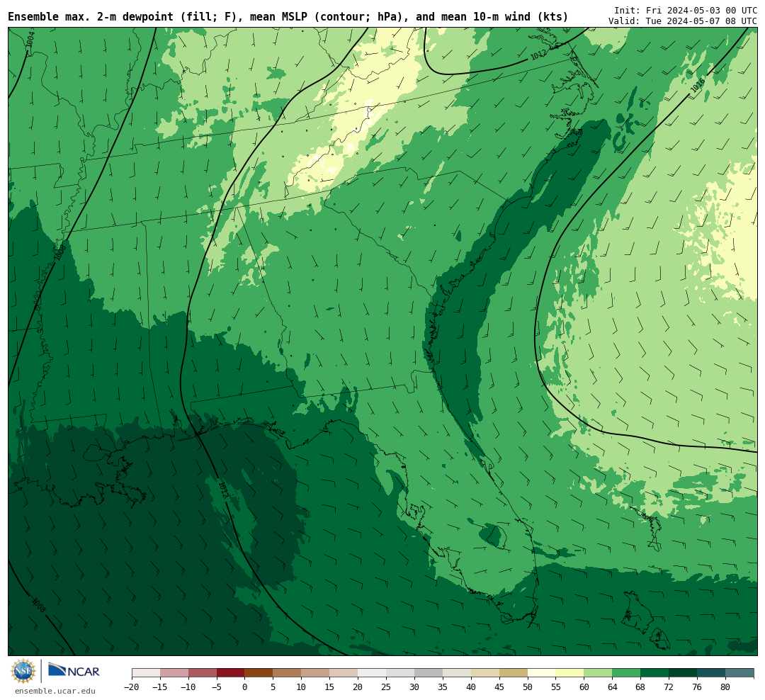Click the '20' colorbar tick label

(x=358, y=687)
